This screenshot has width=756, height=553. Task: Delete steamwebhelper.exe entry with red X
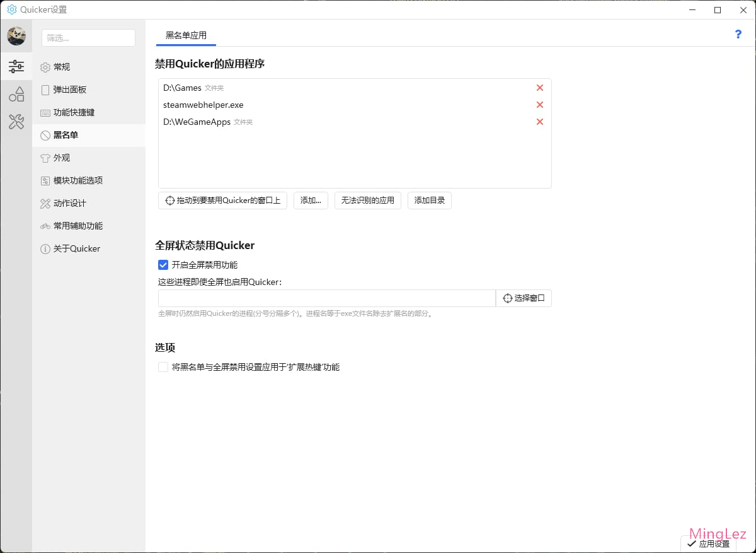click(539, 105)
